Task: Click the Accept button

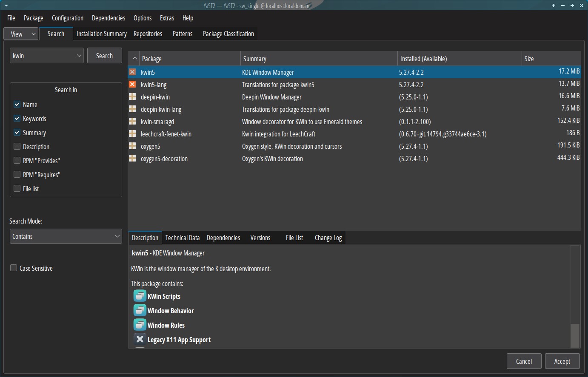Action: 562,361
